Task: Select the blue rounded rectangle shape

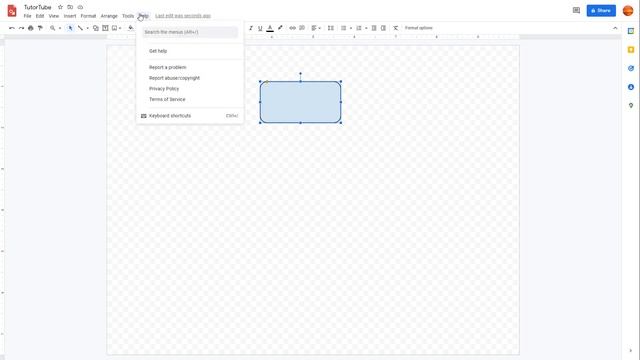Action: (x=300, y=102)
